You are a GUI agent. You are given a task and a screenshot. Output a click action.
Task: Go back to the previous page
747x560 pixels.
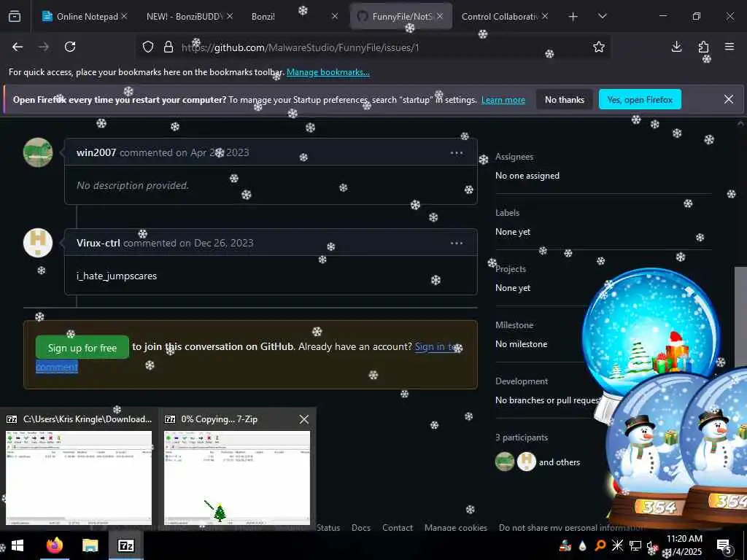coord(18,47)
